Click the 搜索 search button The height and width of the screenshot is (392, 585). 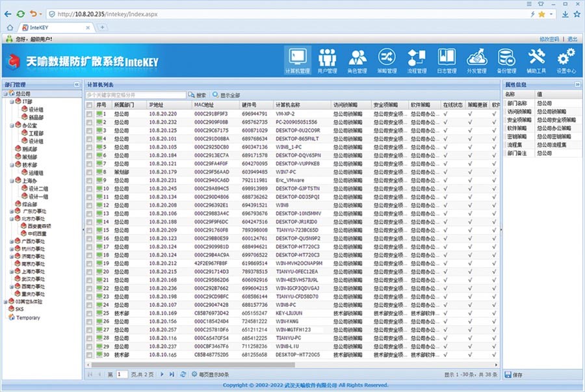(197, 95)
